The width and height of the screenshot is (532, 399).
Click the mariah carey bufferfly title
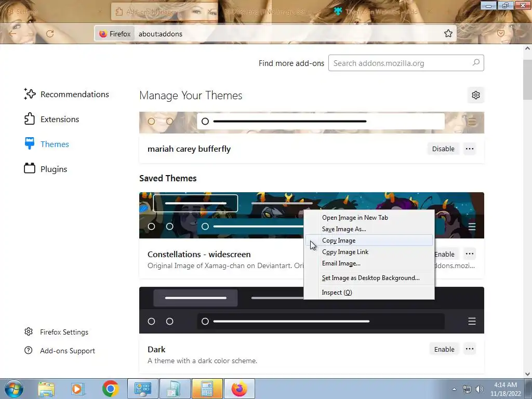pyautogui.click(x=189, y=149)
